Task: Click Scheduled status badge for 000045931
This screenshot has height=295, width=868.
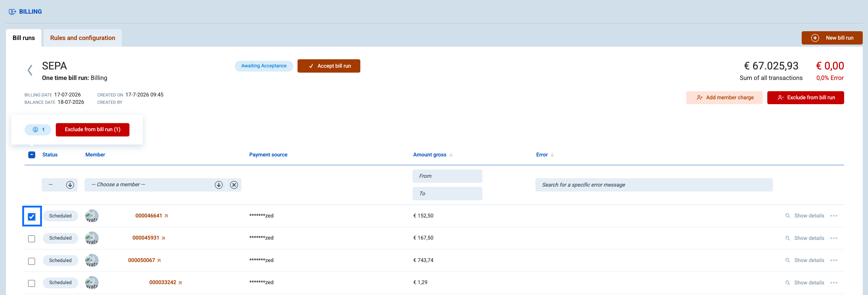Action: (60, 238)
